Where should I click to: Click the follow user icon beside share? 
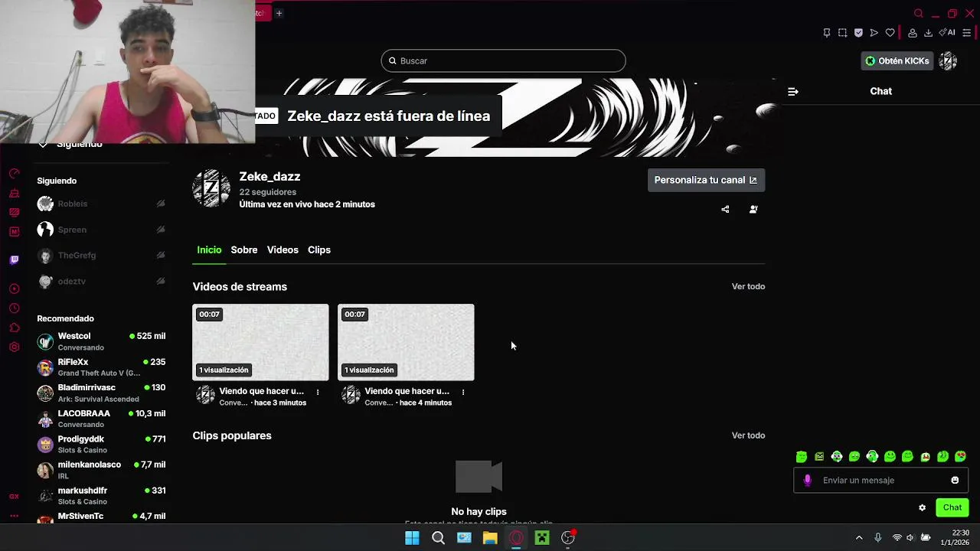[x=753, y=209]
